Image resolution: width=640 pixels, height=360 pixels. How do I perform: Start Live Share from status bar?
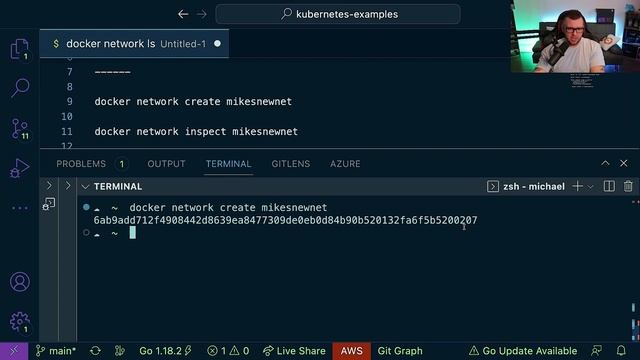click(294, 351)
